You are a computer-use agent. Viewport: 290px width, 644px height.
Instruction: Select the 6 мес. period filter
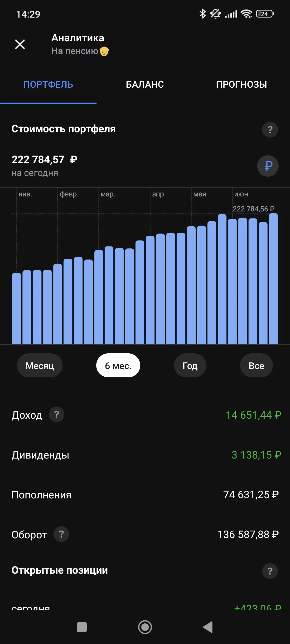click(x=118, y=365)
